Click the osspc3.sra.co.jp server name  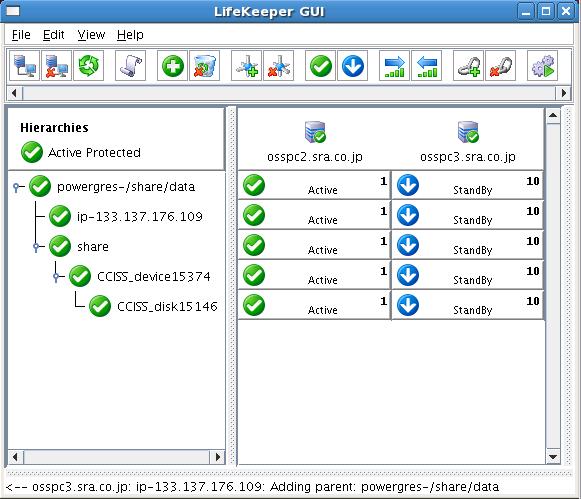pos(468,157)
